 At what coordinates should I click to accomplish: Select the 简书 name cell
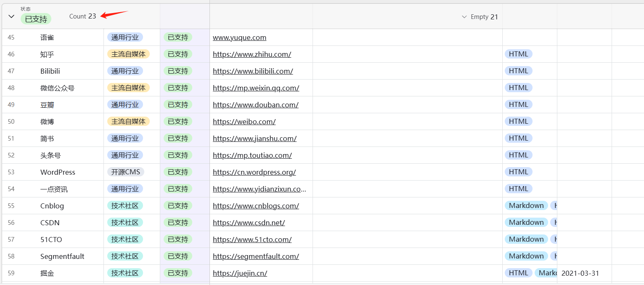pos(47,139)
